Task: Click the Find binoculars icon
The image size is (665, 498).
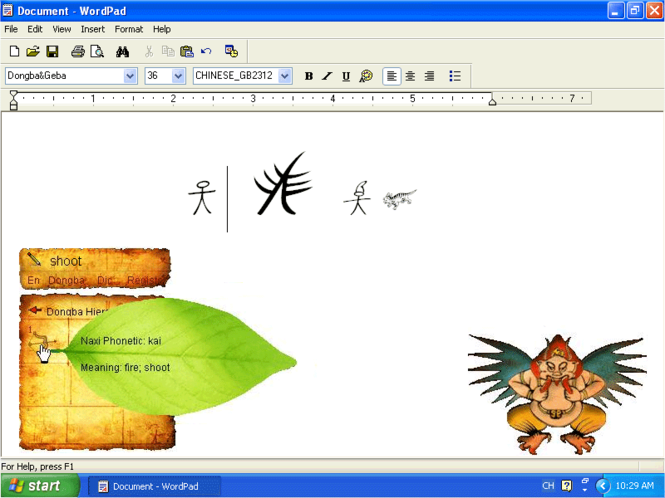Action: (123, 52)
